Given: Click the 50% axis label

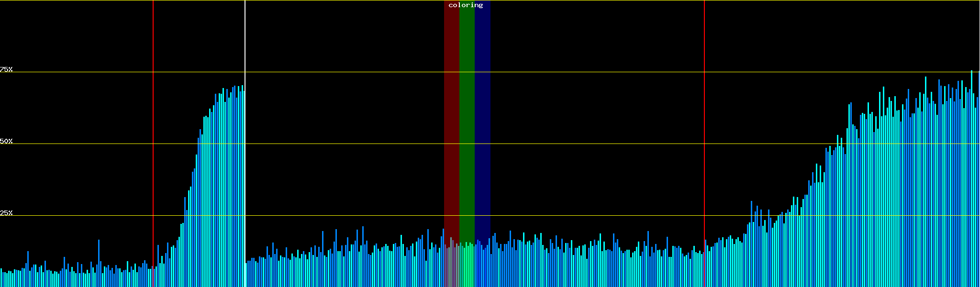Looking at the screenshot, I should (x=6, y=141).
